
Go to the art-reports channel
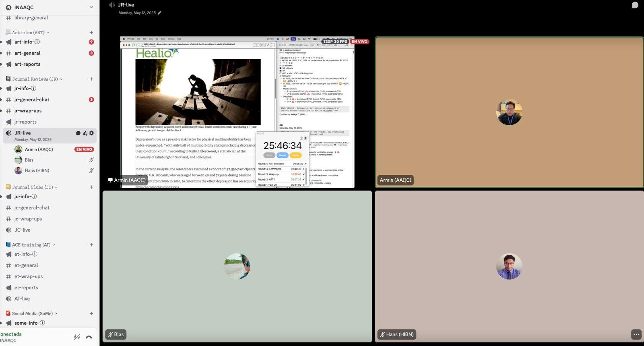pos(27,64)
